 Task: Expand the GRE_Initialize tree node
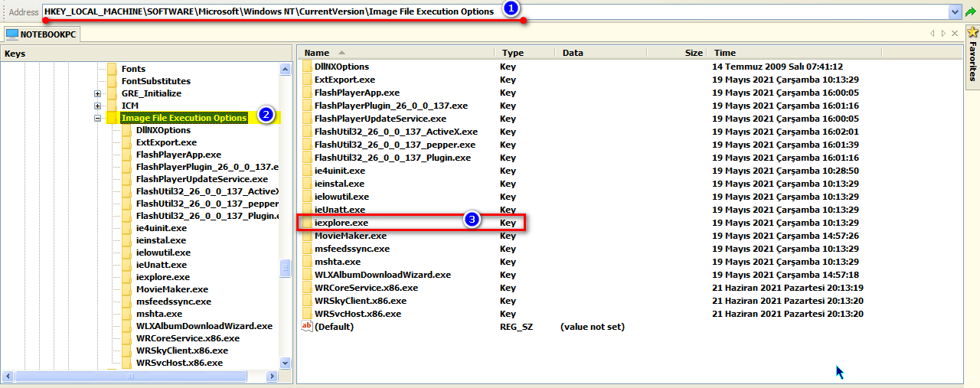[97, 93]
